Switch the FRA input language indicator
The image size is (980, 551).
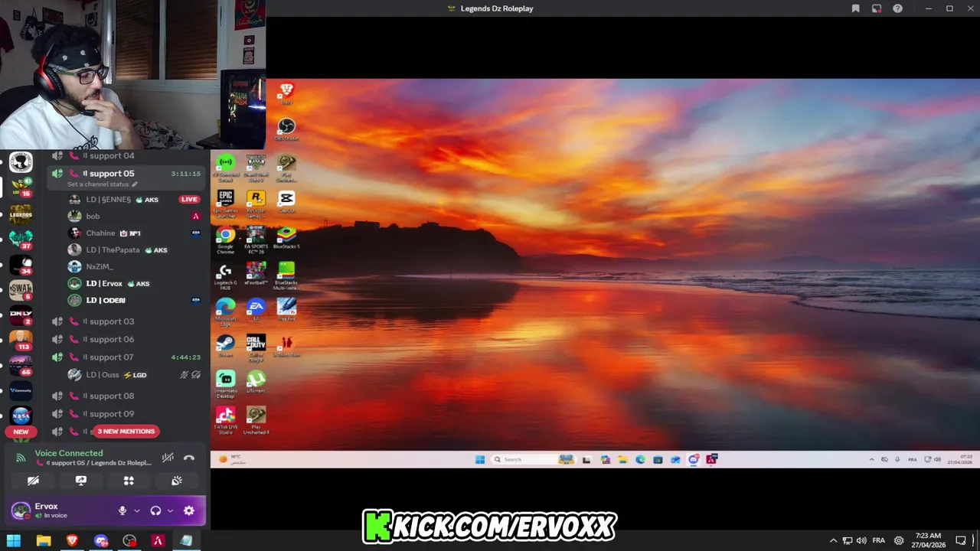[879, 541]
